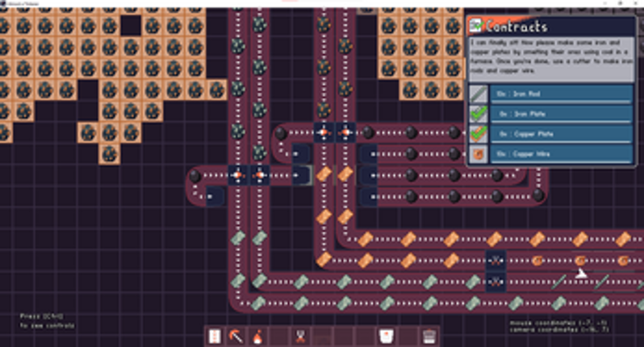Activate the trash can delete tool
The image size is (644, 347).
pos(429,337)
